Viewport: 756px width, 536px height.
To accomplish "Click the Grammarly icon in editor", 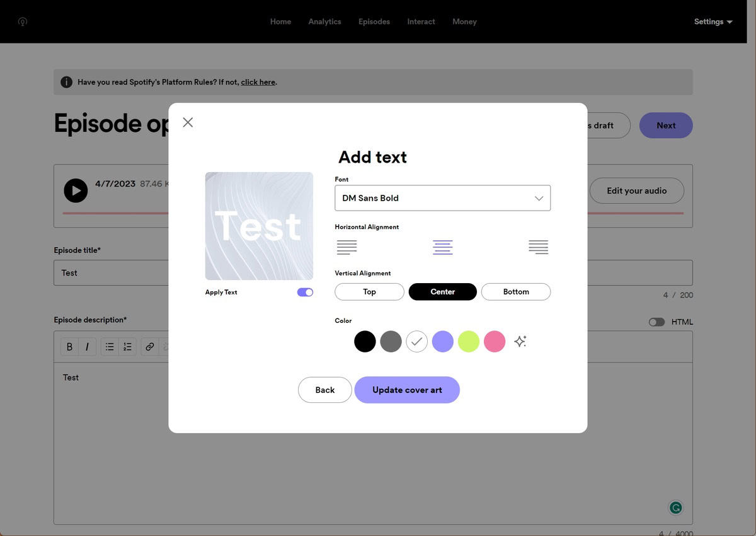I will 676,508.
